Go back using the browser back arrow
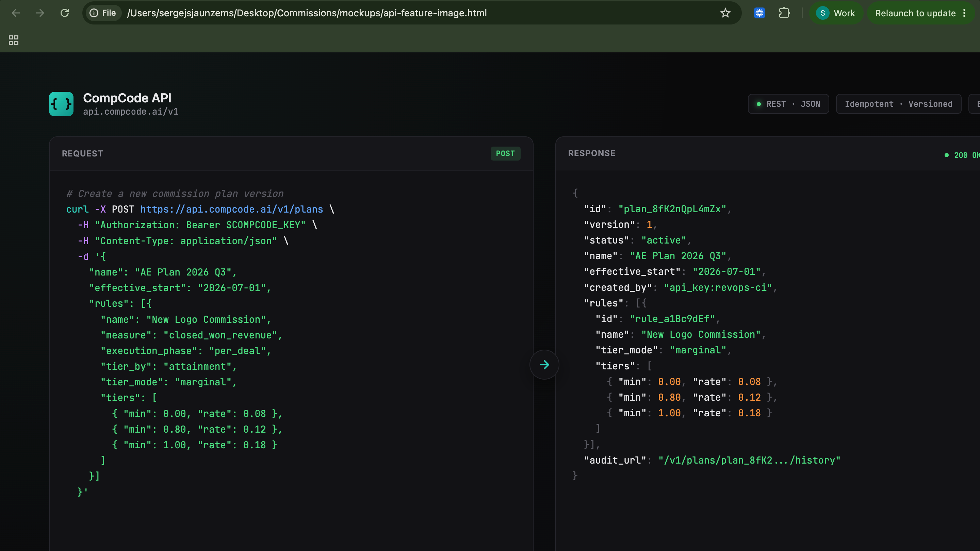This screenshot has width=980, height=551. tap(16, 13)
